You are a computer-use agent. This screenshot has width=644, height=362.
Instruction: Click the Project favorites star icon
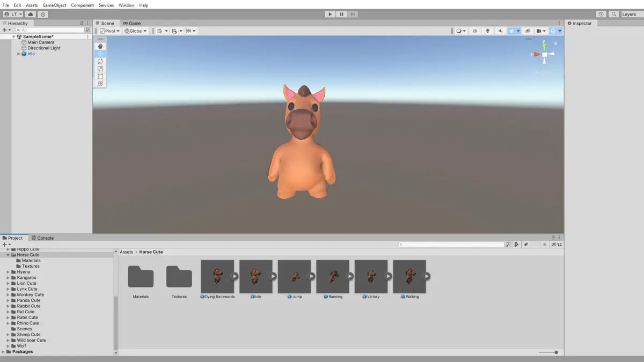pyautogui.click(x=544, y=245)
